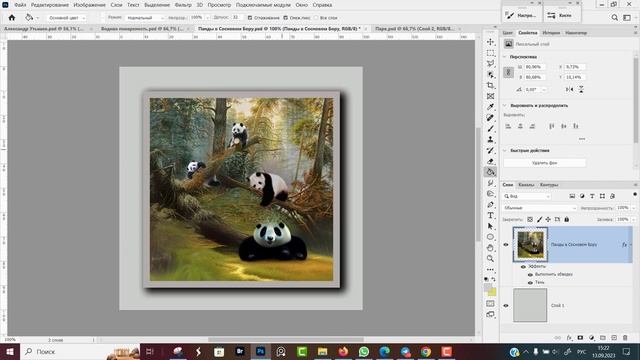Hide the 'Слой 1' layer
The height and width of the screenshot is (360, 640).
pos(506,305)
